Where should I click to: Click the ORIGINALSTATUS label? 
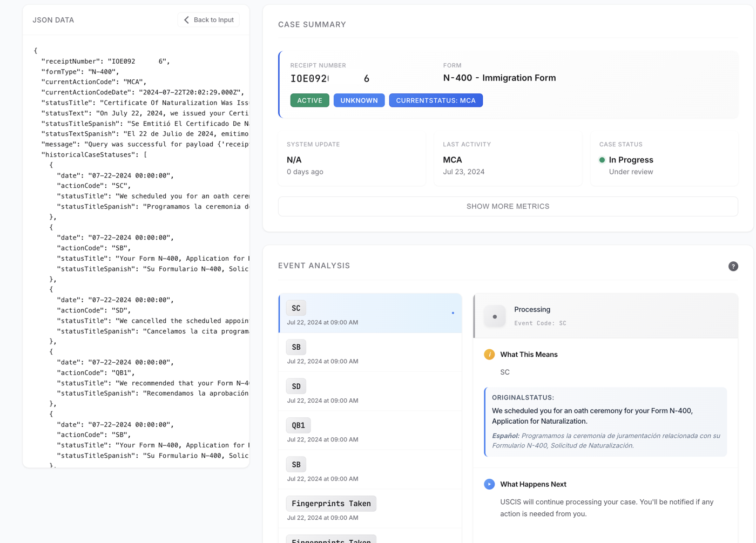pyautogui.click(x=523, y=397)
